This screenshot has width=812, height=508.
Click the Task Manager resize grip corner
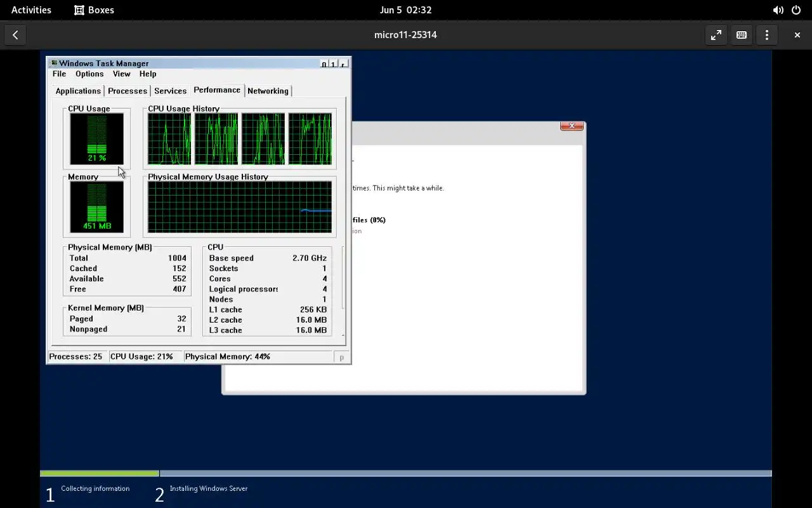342,358
